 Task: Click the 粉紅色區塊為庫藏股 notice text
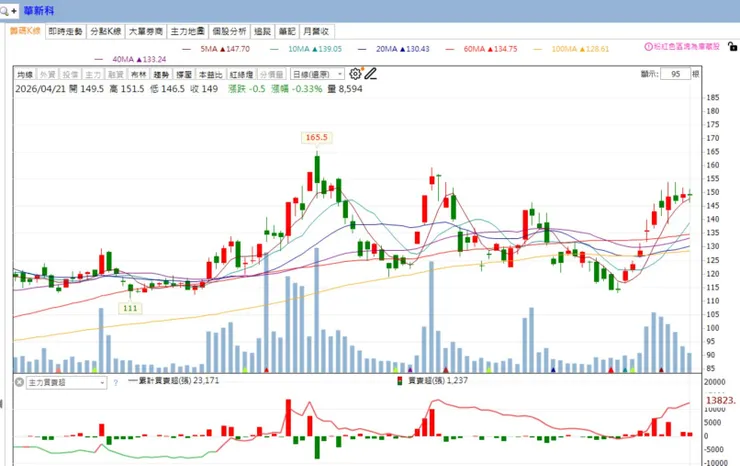pos(687,47)
